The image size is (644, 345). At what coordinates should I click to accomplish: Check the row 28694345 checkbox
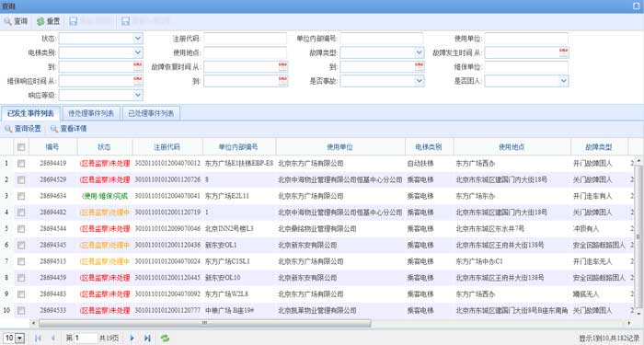tap(21, 246)
